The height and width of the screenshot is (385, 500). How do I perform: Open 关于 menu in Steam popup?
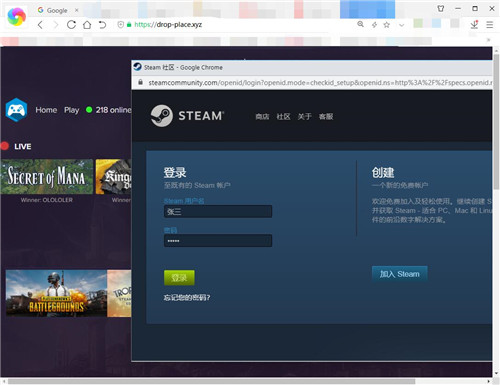[305, 116]
